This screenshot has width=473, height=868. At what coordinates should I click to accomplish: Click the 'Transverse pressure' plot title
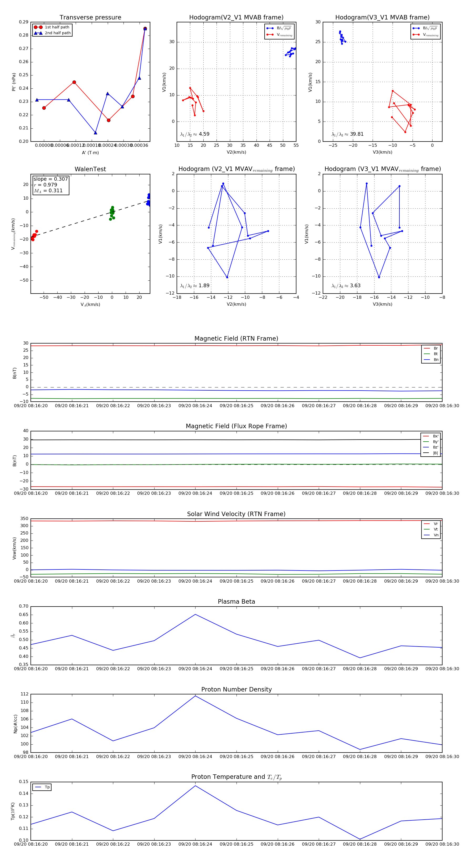point(90,18)
